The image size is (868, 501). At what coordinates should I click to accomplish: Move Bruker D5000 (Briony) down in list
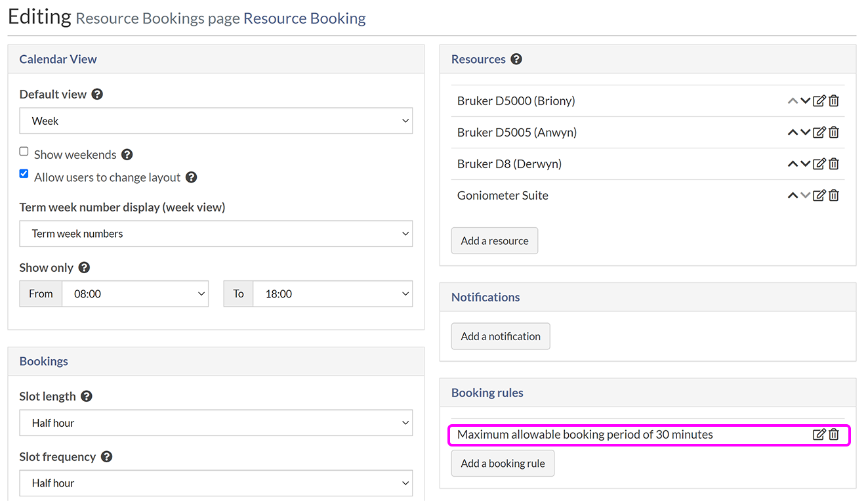click(806, 101)
